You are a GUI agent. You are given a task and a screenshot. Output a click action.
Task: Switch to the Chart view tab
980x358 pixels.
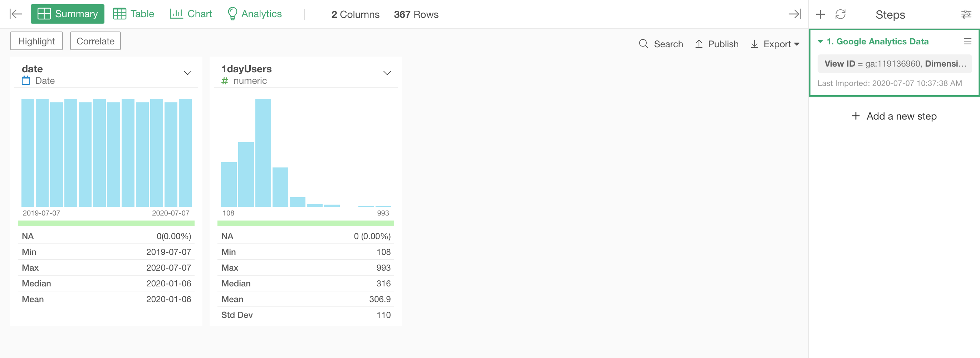coord(191,14)
